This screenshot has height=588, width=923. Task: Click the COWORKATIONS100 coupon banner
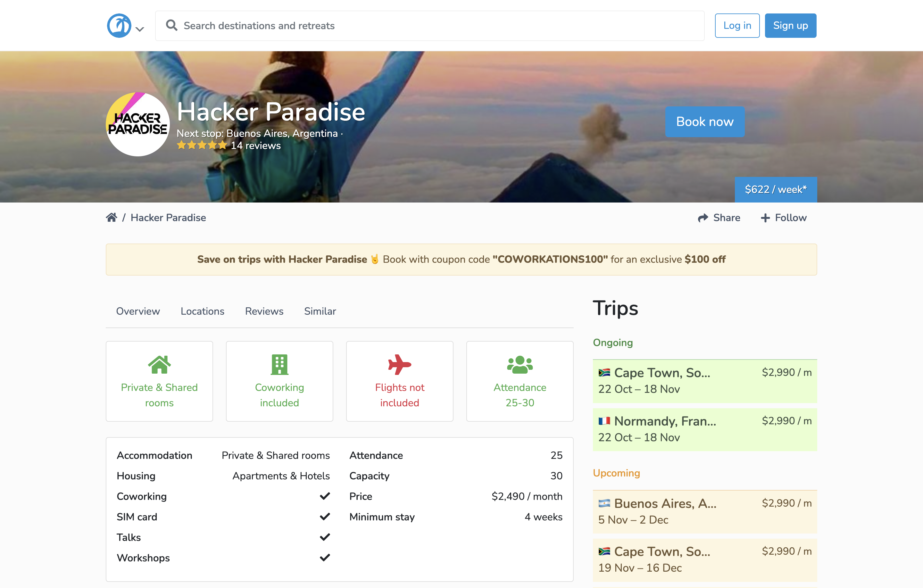click(461, 259)
